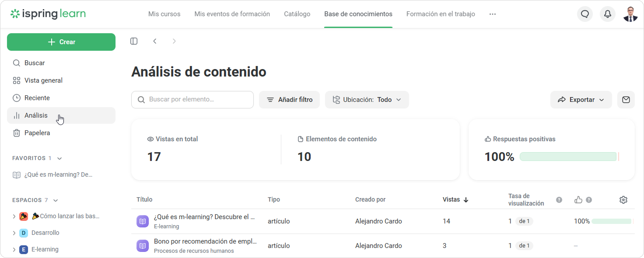Switch to the Catálogo tab
Viewport: 644px width, 258px height.
pos(297,14)
